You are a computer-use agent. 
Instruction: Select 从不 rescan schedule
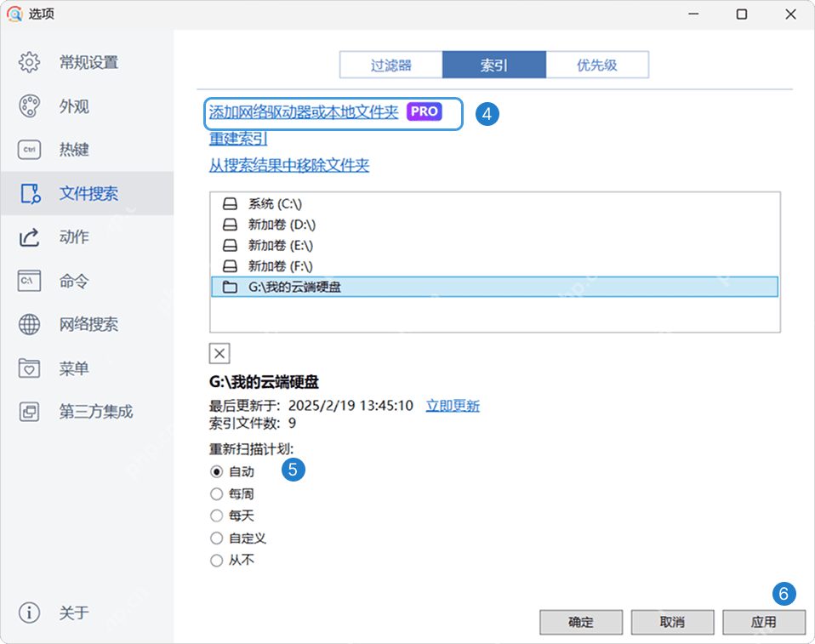(x=216, y=561)
